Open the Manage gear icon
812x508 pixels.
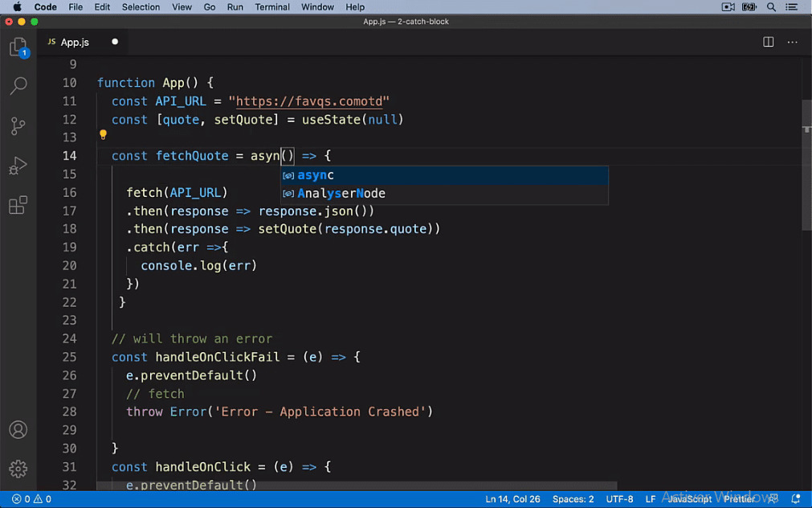(18, 469)
